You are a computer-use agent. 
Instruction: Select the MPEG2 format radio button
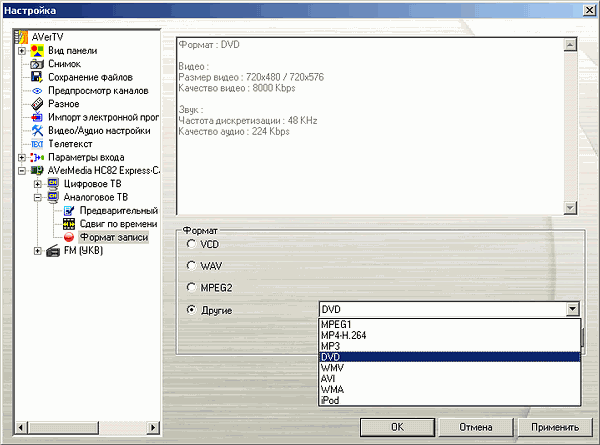point(192,287)
